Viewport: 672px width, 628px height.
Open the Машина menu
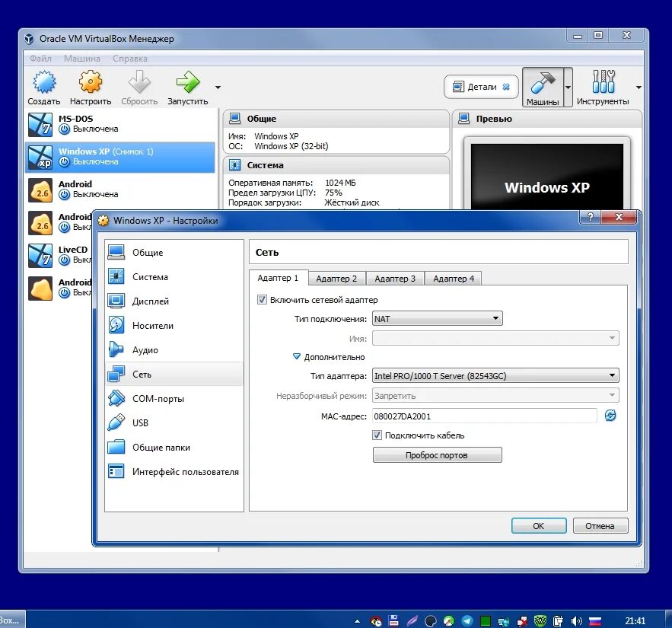click(82, 59)
